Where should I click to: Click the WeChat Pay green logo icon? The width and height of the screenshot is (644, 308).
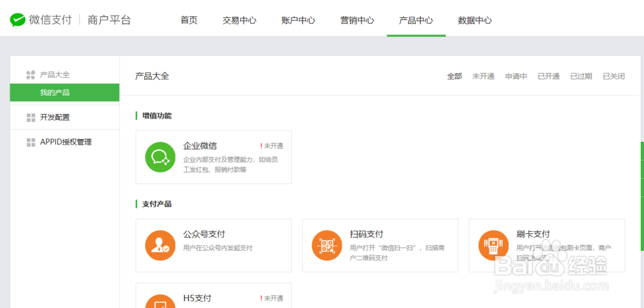pos(18,19)
